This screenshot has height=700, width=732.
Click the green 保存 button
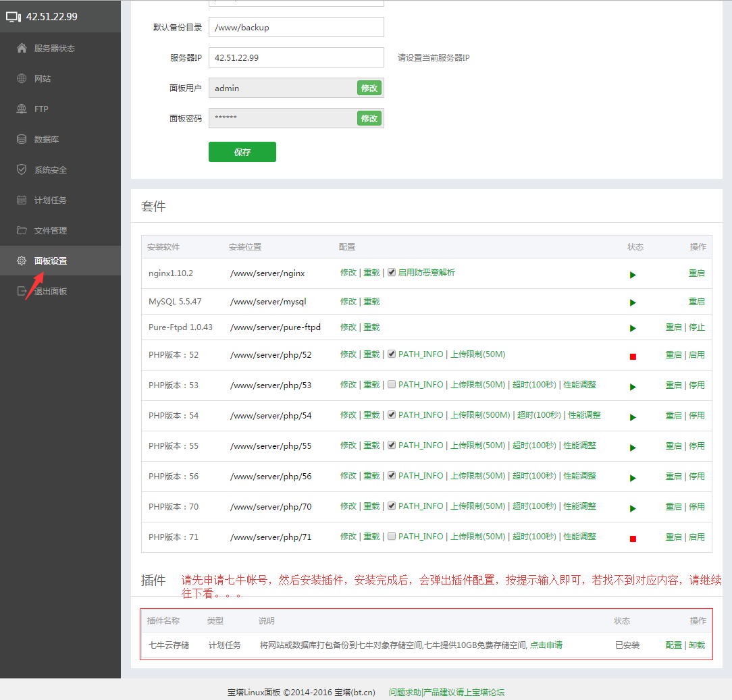[242, 152]
